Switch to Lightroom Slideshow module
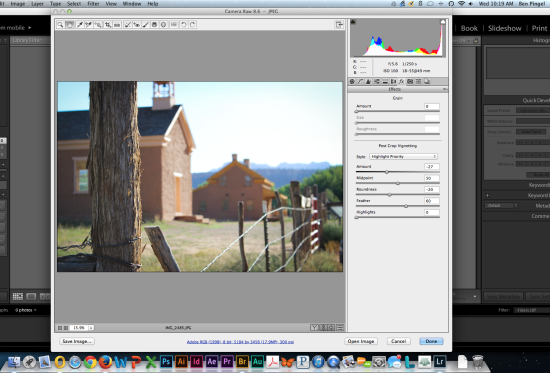 point(504,28)
